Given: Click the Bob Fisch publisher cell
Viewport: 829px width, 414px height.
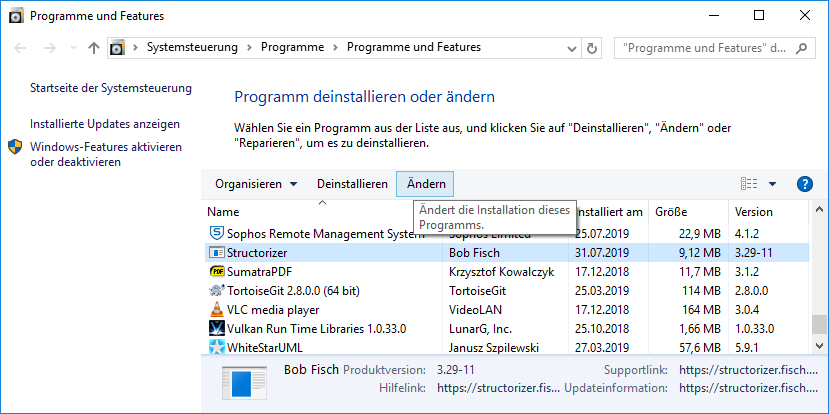Looking at the screenshot, I should coord(474,253).
